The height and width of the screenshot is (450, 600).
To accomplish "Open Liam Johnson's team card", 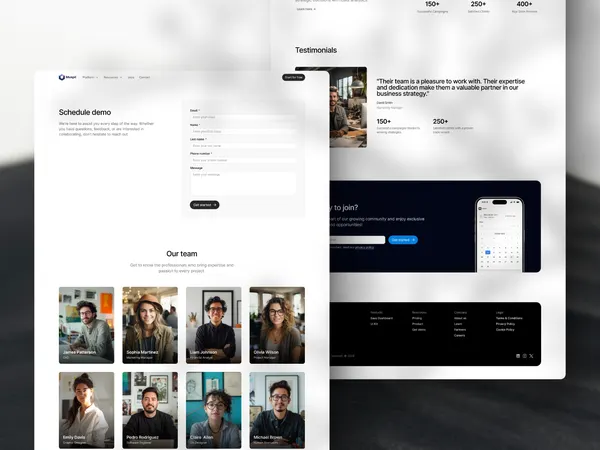I will pyautogui.click(x=214, y=325).
